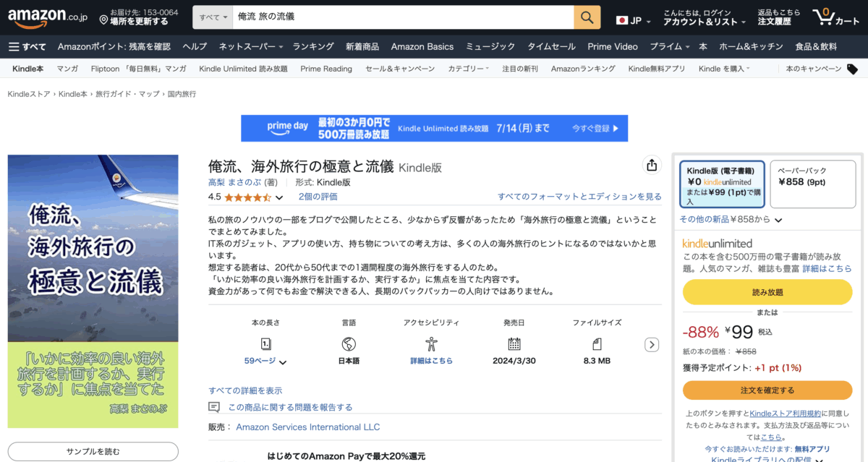The width and height of the screenshot is (868, 462).
Task: Click すべての詳細を表示 link
Action: click(x=245, y=391)
